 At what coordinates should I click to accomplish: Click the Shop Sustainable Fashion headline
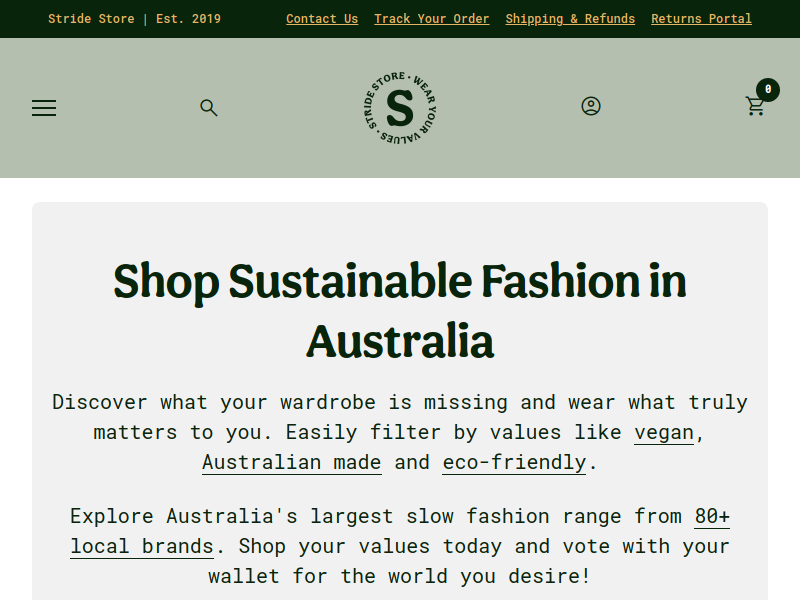click(x=400, y=310)
